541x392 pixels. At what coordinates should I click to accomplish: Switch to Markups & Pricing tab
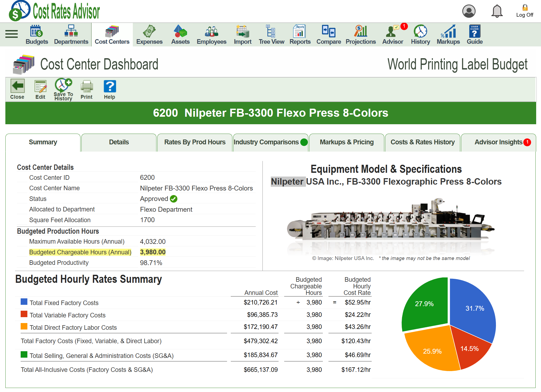pyautogui.click(x=347, y=142)
